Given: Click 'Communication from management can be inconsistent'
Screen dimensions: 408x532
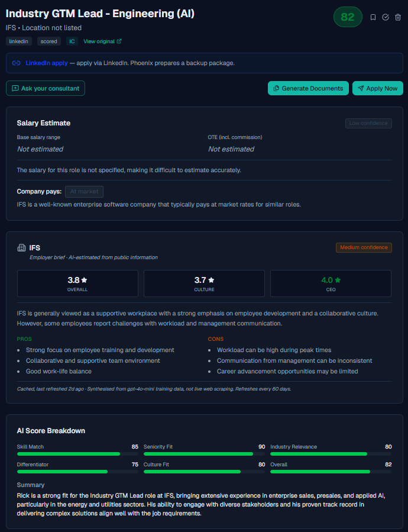Looking at the screenshot, I should coord(294,360).
